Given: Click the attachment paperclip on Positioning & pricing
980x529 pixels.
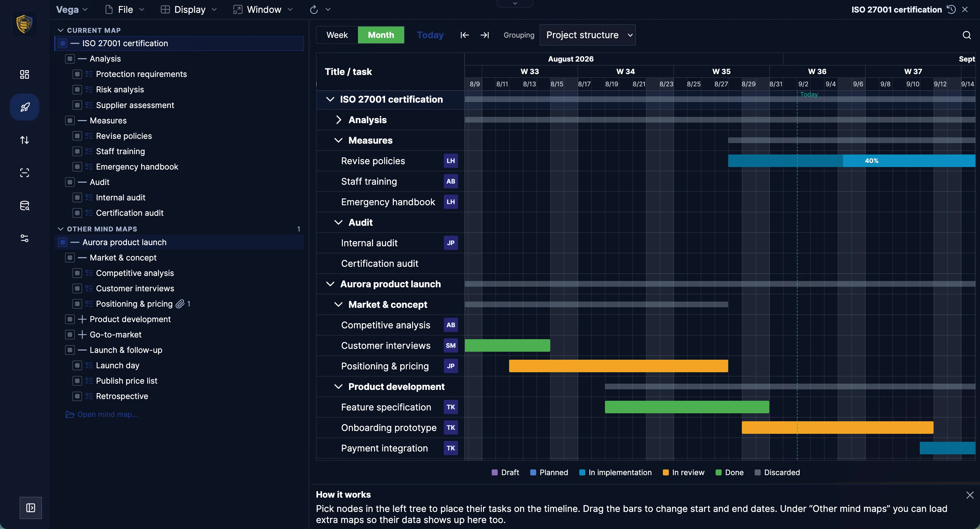Looking at the screenshot, I should point(180,304).
